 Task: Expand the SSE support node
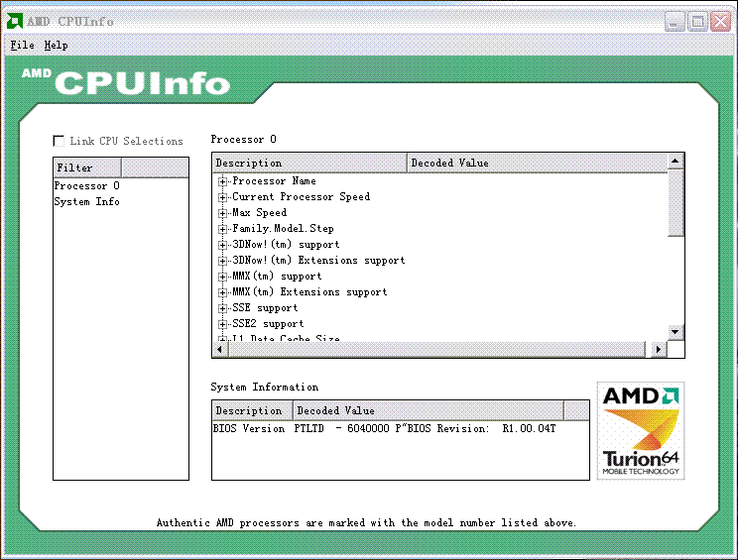click(222, 308)
